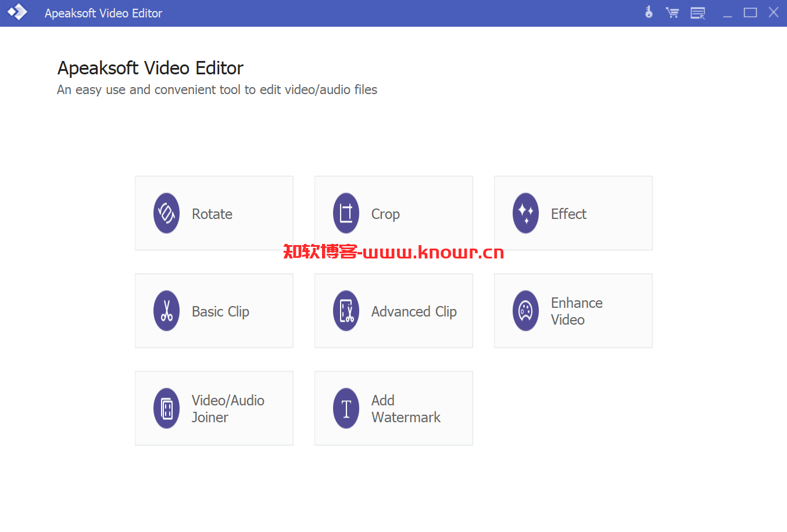This screenshot has width=787, height=532.
Task: Launch Advanced Clip icon
Action: point(346,311)
